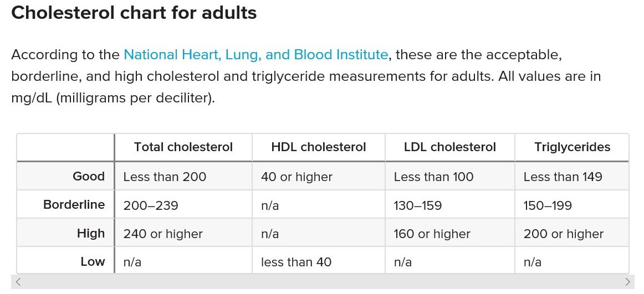
Task: Select the Triglycerides column header
Action: [573, 147]
